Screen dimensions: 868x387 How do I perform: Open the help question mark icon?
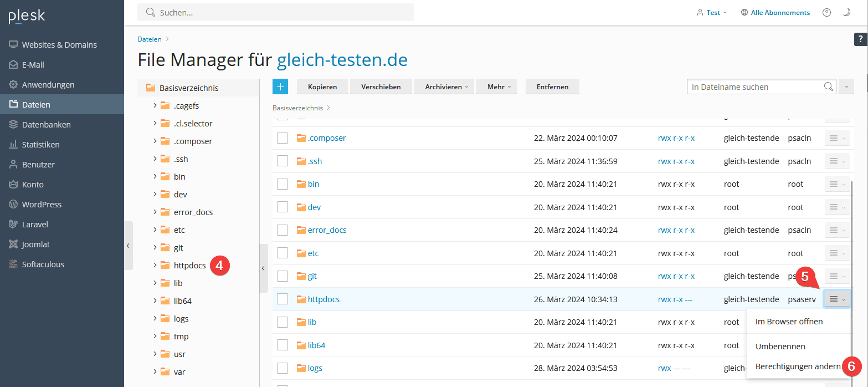tap(826, 12)
